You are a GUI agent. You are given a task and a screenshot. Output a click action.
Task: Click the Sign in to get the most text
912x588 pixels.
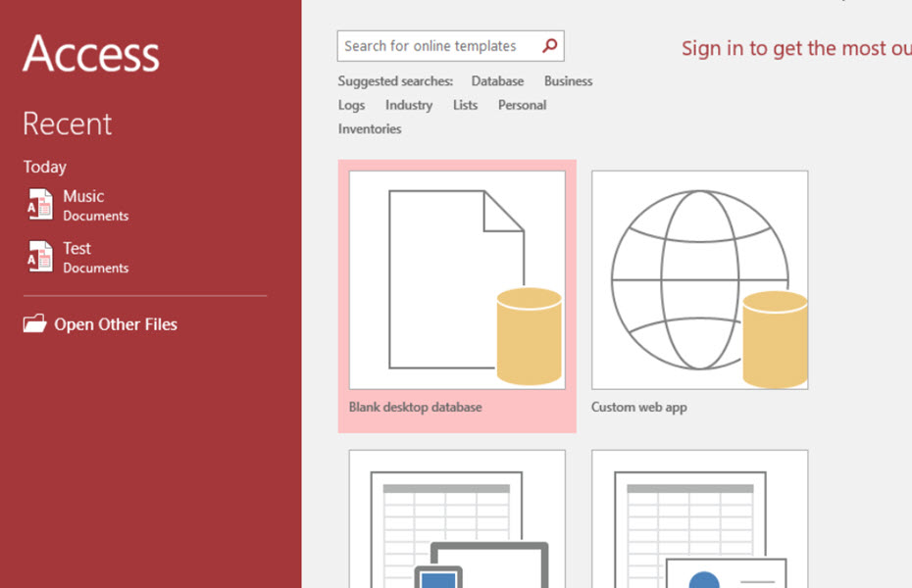[797, 48]
